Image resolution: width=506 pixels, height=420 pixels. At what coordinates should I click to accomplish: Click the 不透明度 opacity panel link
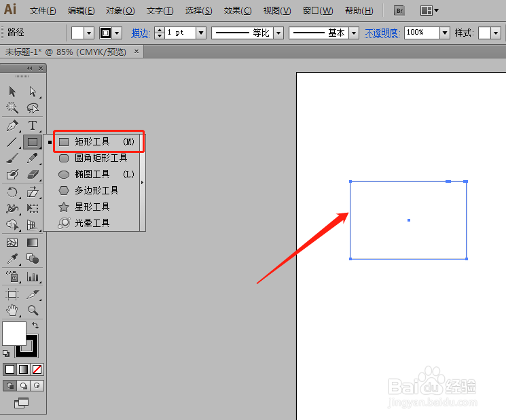[x=382, y=33]
